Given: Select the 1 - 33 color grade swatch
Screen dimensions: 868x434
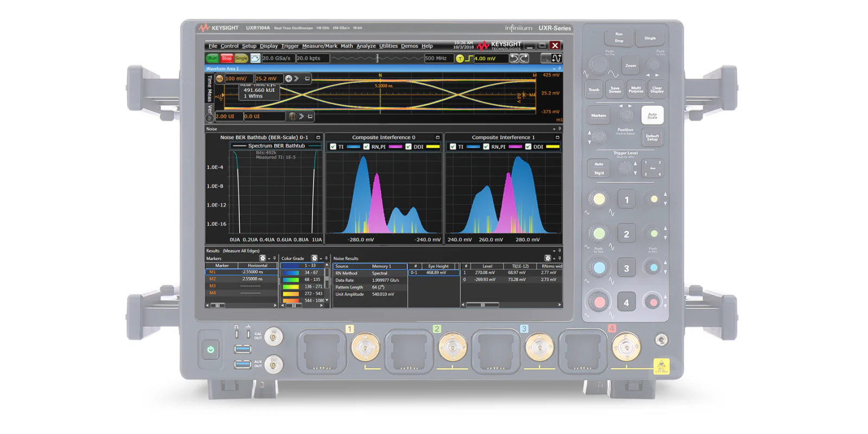Looking at the screenshot, I should tap(291, 266).
